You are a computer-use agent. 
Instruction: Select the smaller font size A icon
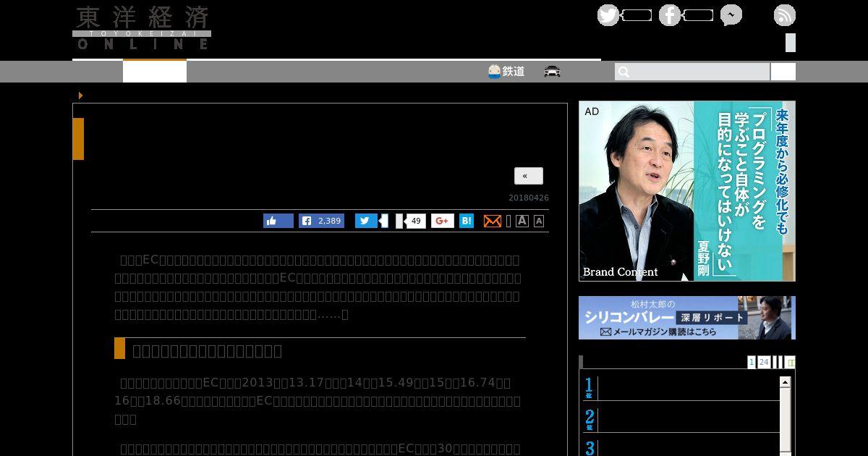(x=539, y=221)
